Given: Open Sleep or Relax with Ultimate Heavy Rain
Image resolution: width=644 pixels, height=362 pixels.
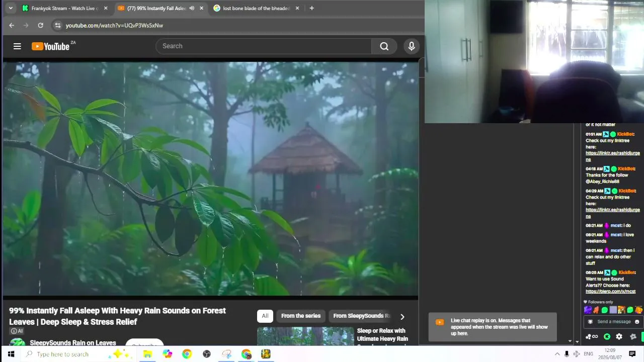Looking at the screenshot, I should 382,335.
